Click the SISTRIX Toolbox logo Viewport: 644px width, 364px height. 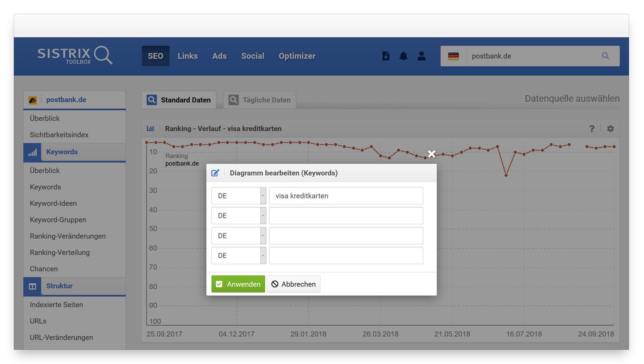[75, 56]
